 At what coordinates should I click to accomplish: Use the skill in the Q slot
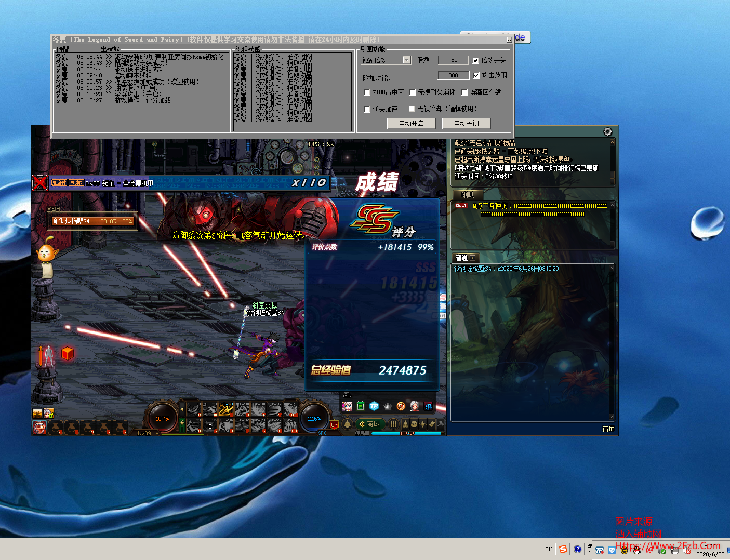[x=193, y=409]
